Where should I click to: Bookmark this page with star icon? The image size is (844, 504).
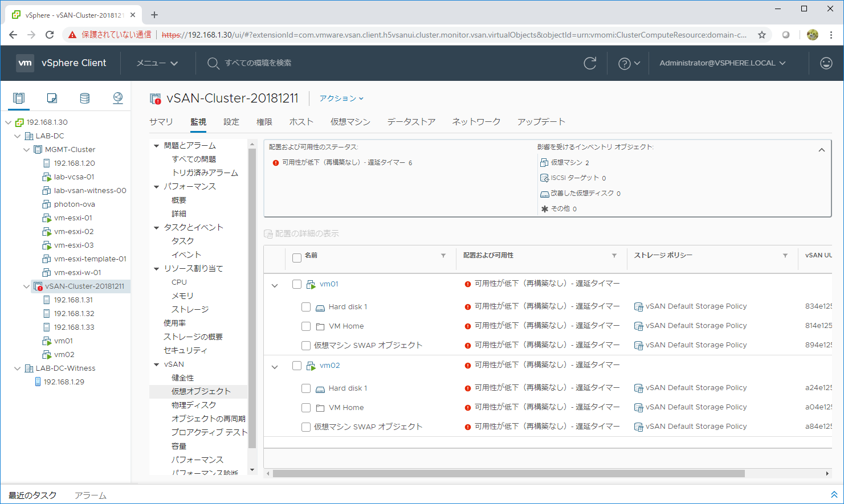[x=761, y=35]
